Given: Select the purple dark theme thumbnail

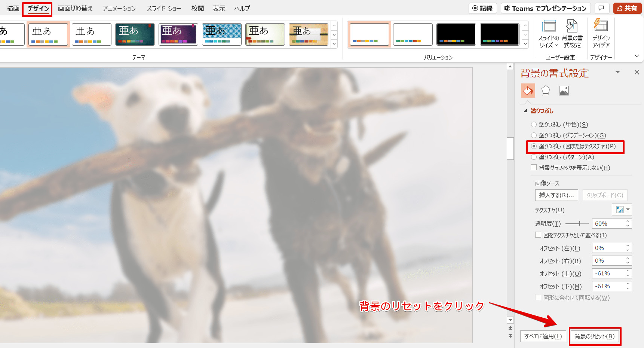Looking at the screenshot, I should click(178, 34).
